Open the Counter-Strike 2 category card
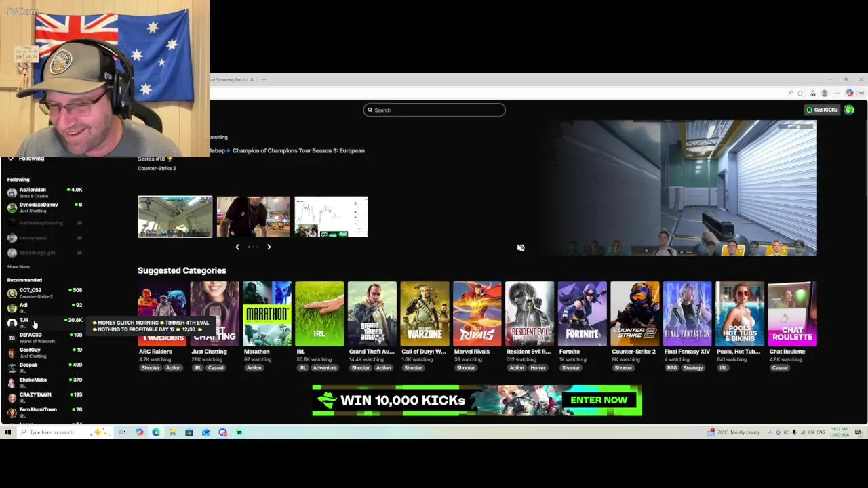This screenshot has height=488, width=868. click(x=635, y=314)
